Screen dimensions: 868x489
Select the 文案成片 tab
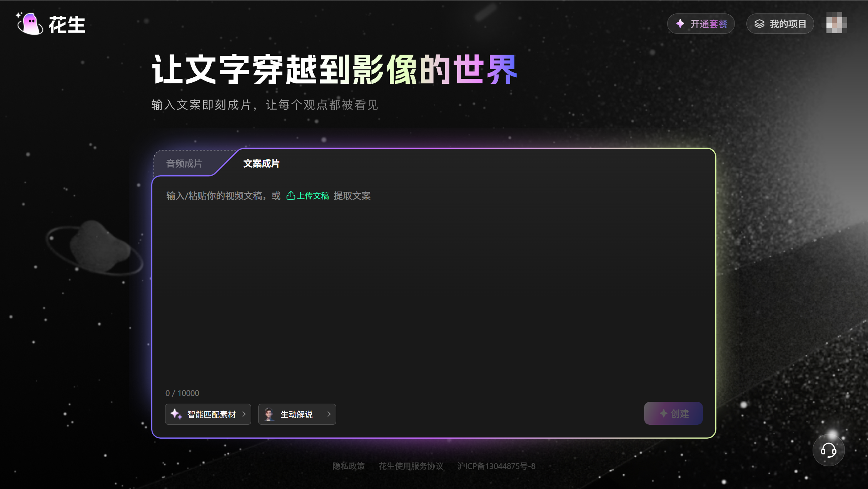click(261, 163)
